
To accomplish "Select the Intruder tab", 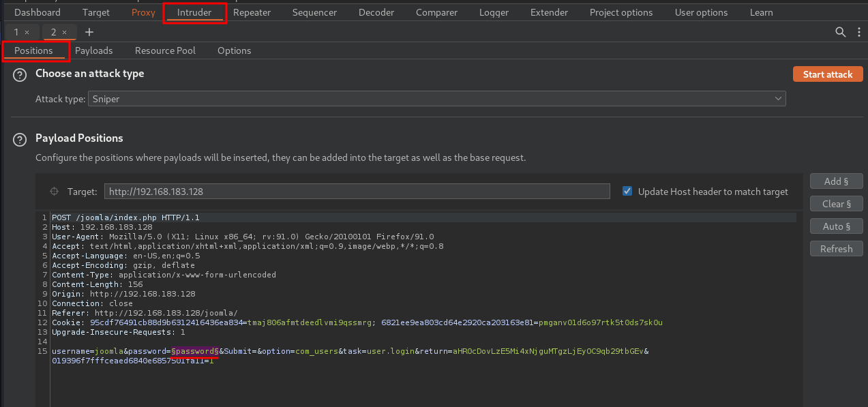I will pyautogui.click(x=194, y=12).
